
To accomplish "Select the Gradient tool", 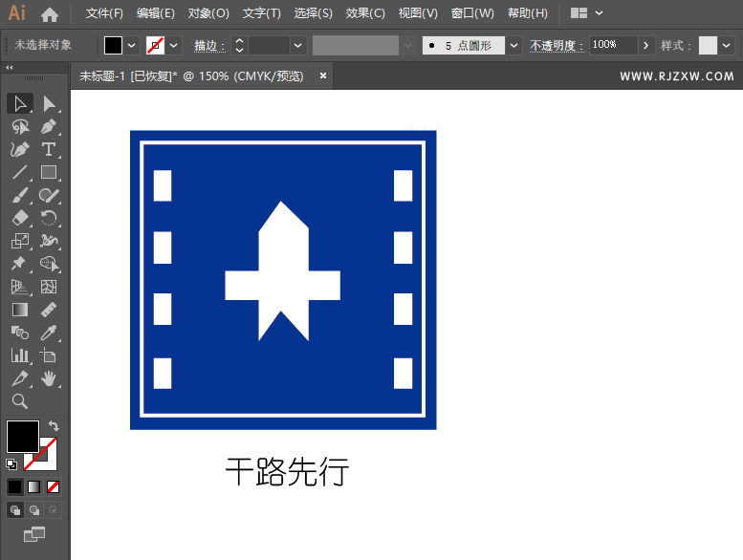I will [x=20, y=310].
